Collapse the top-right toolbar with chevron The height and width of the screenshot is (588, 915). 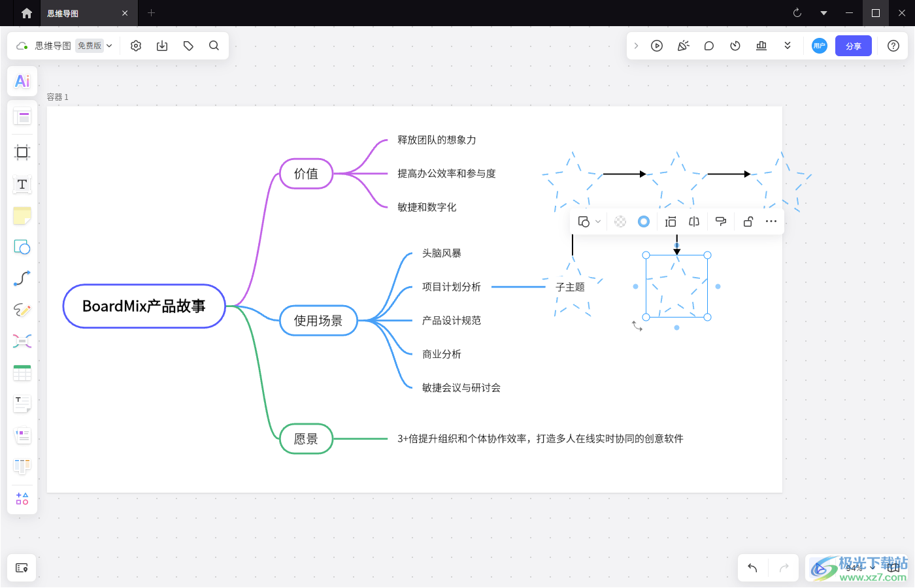pos(636,46)
